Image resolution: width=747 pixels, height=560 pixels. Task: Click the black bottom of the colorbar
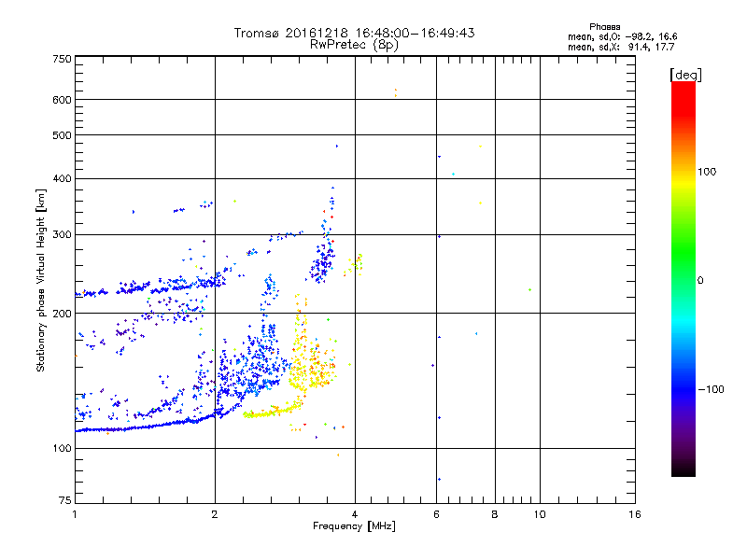(684, 469)
